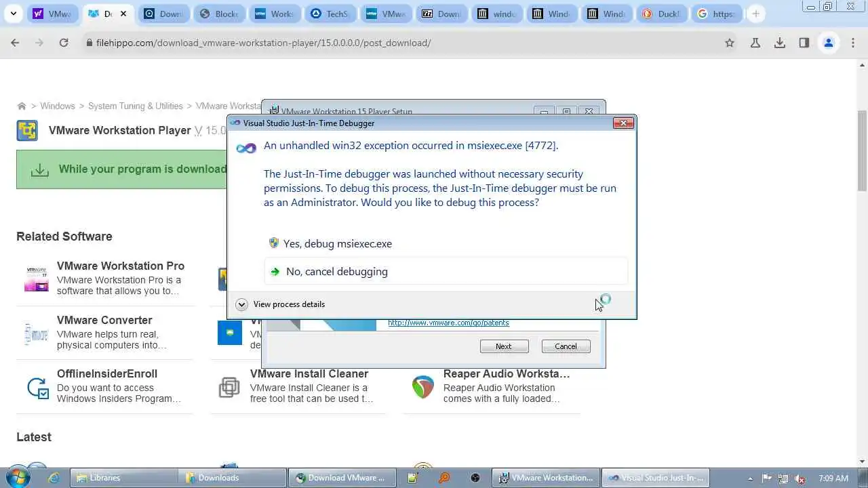Click VMware Install Cleaner icon
Viewport: 868px width, 488px height.
[229, 388]
